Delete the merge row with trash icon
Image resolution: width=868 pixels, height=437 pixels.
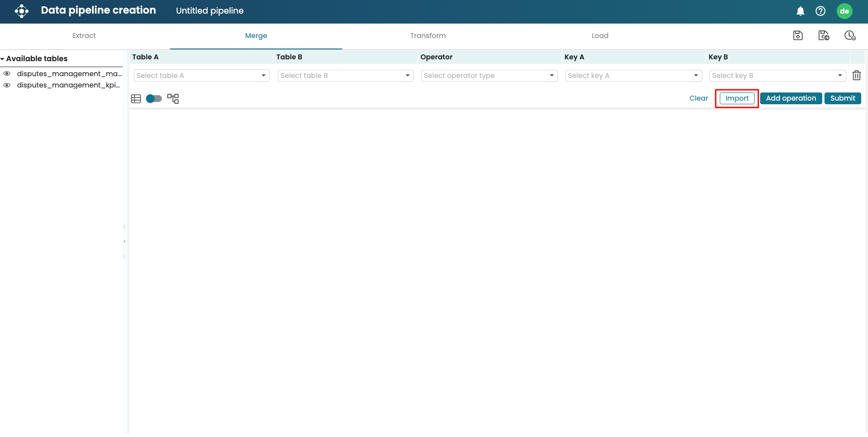pos(856,76)
